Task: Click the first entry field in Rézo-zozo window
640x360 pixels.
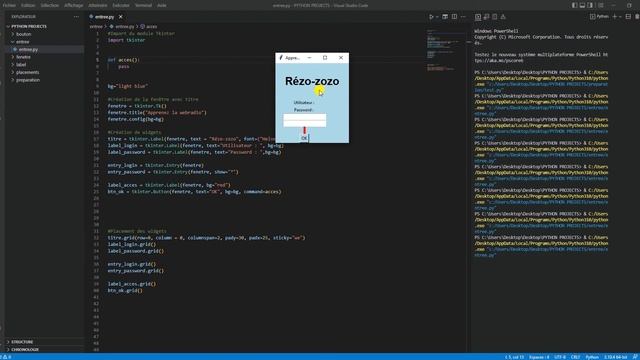Action: (305, 117)
